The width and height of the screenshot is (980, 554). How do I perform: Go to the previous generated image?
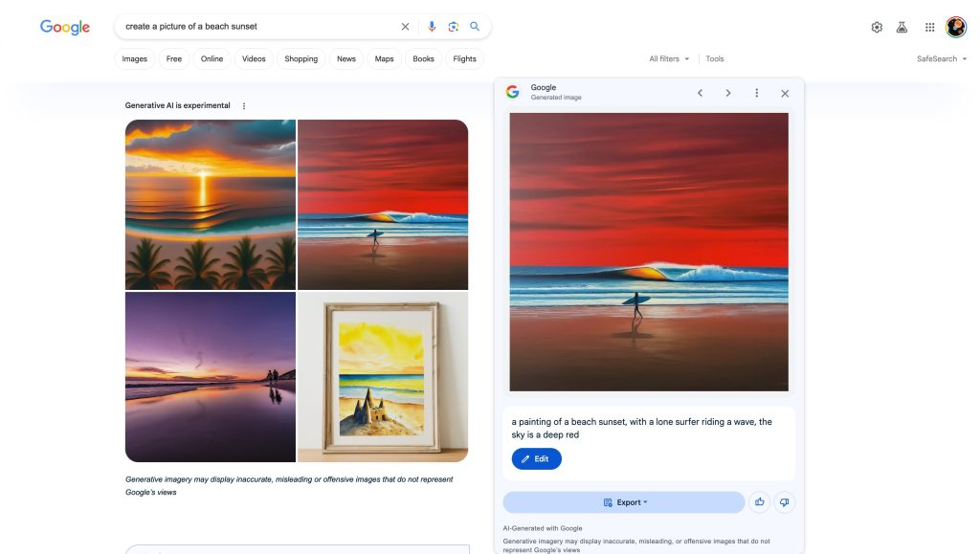click(x=700, y=93)
